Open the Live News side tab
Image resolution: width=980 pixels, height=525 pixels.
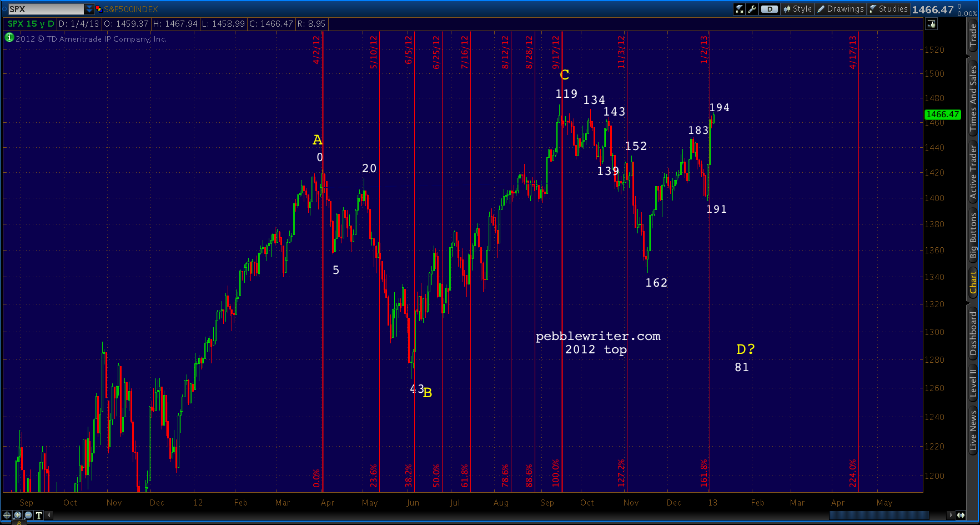pos(973,430)
